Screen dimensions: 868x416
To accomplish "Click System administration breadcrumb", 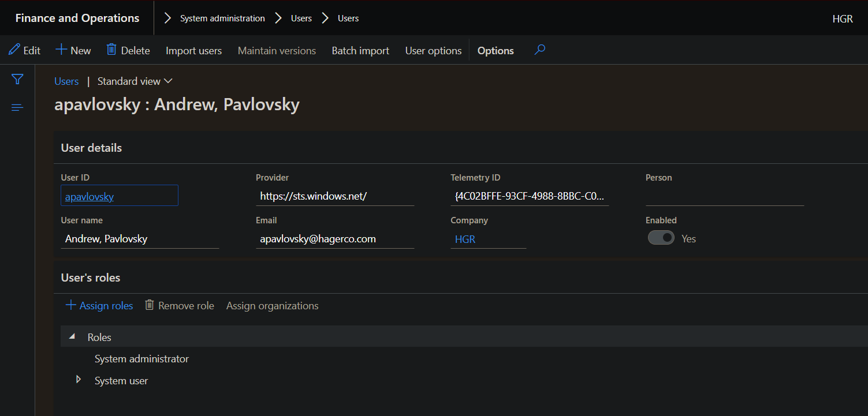I will 222,18.
